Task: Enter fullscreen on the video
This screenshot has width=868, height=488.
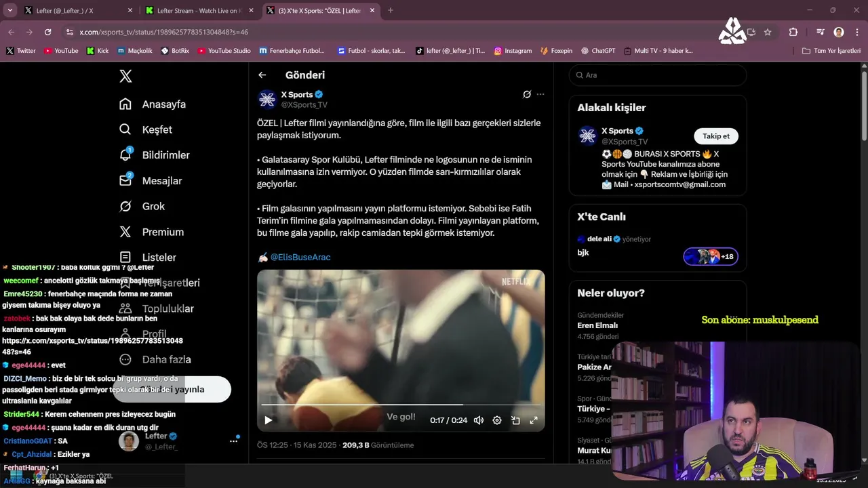Action: pos(534,420)
